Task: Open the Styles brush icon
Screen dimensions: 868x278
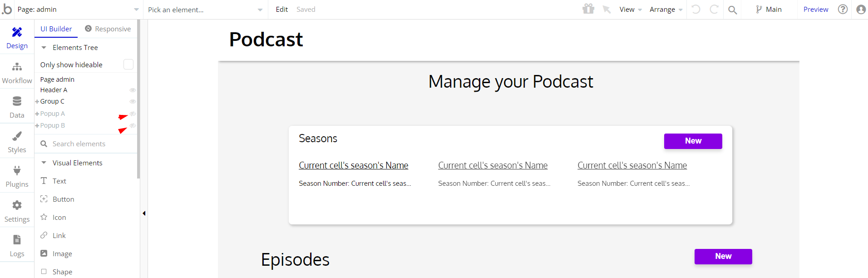Action: [17, 136]
